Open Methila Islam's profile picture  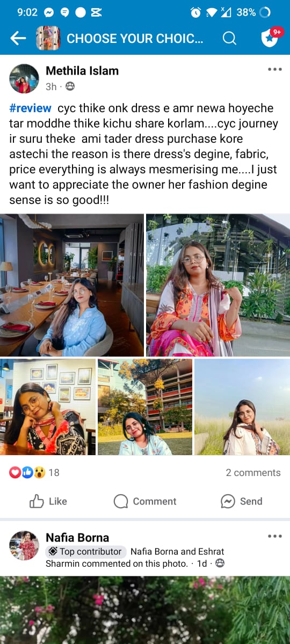[x=24, y=78]
